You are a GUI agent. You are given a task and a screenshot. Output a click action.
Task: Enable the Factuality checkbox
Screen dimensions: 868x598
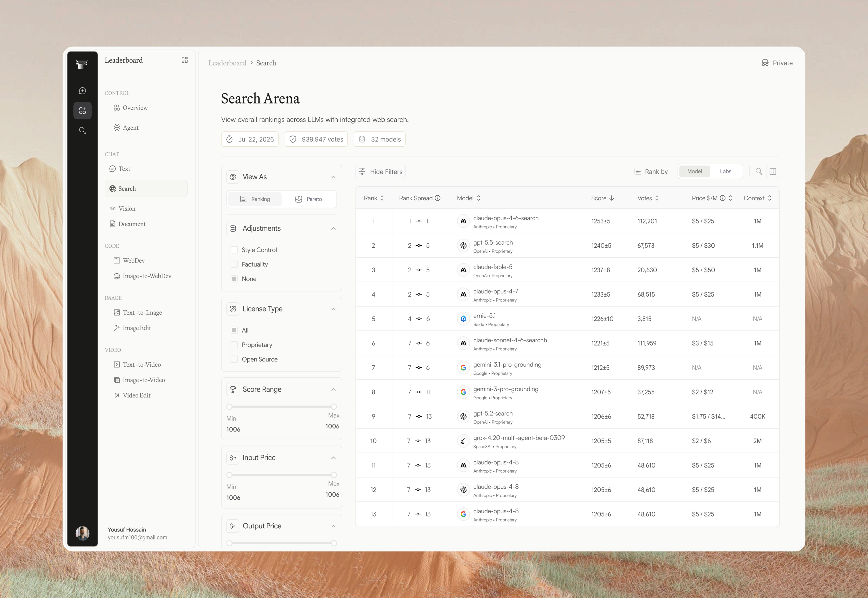[x=234, y=265]
